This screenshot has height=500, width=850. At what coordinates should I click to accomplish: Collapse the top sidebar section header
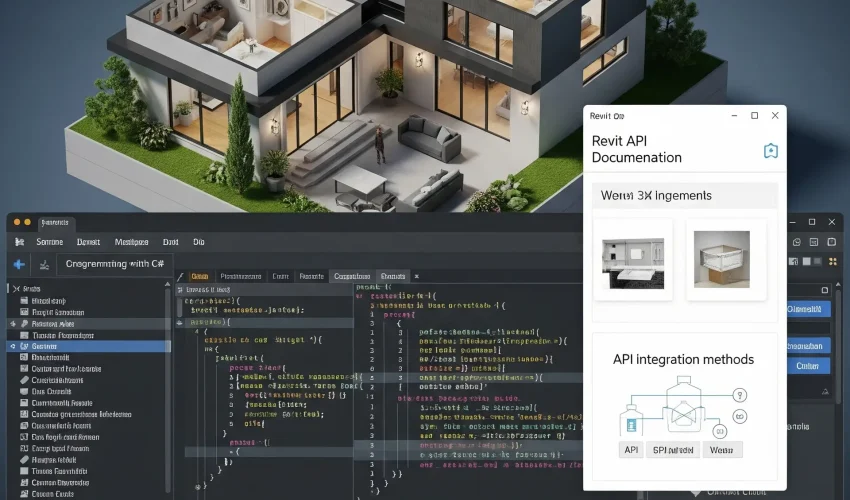16,289
